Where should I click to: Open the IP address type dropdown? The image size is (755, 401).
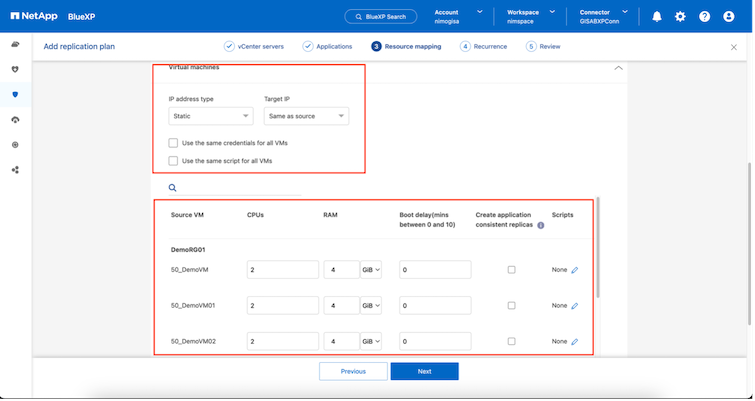click(210, 116)
